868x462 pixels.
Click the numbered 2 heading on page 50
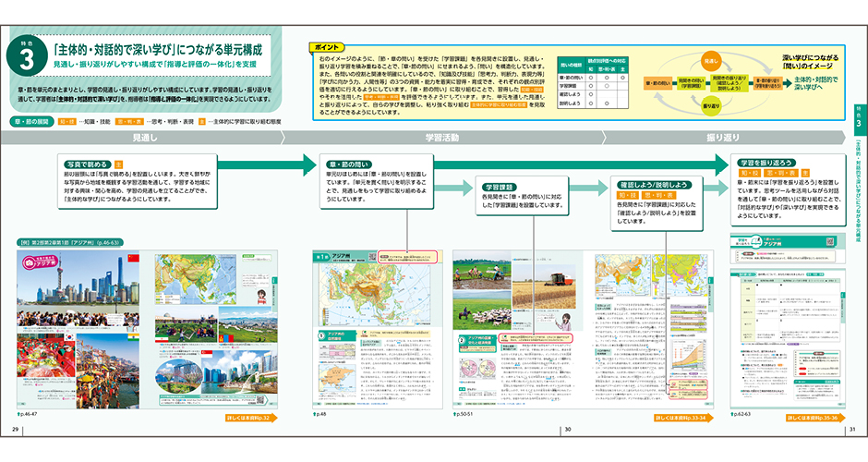(x=477, y=341)
